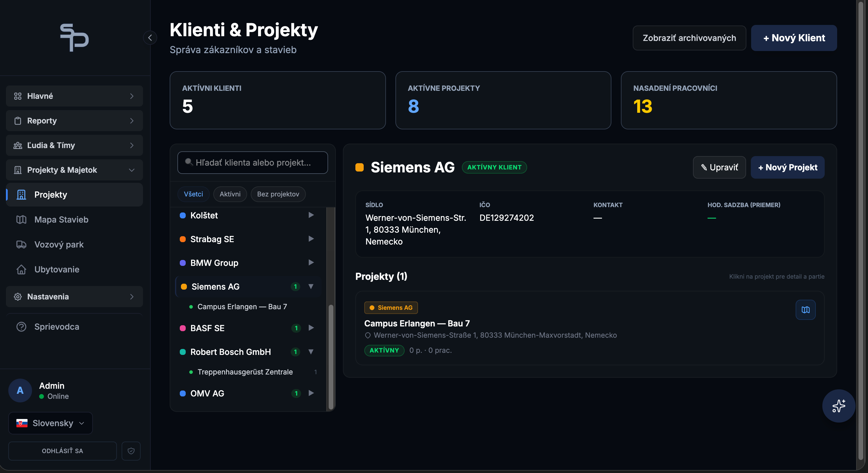
Task: Open the AI sparkle assistant button
Action: (x=838, y=406)
